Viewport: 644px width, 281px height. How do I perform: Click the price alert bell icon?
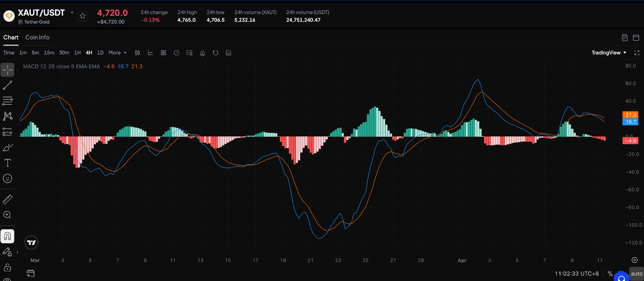tap(202, 53)
